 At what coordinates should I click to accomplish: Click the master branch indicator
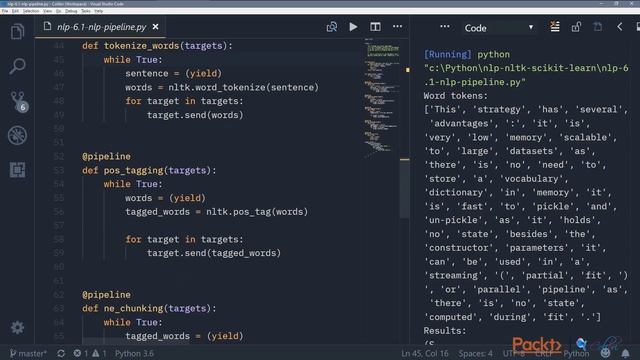[28, 353]
